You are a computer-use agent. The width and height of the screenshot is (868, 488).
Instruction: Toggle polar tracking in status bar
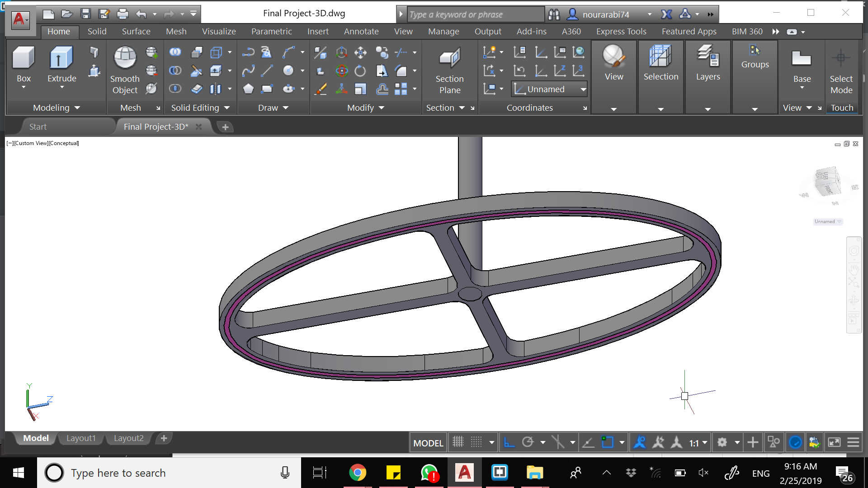pyautogui.click(x=528, y=442)
